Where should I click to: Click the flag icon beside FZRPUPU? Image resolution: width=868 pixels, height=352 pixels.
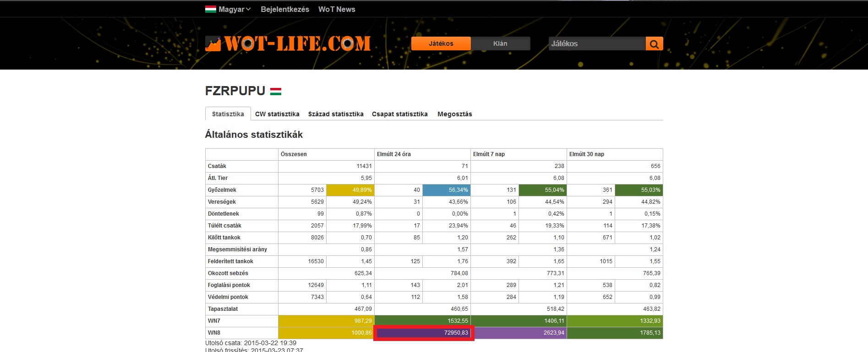pyautogui.click(x=276, y=91)
